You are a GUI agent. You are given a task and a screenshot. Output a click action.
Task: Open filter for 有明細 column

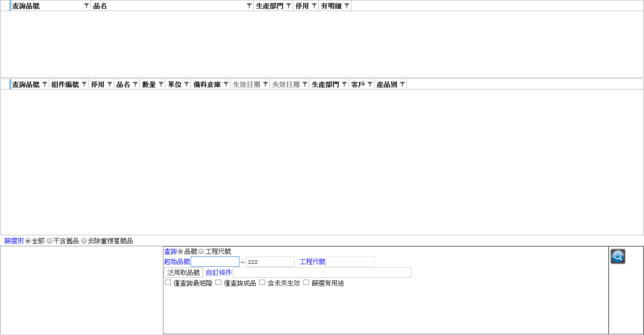point(347,6)
